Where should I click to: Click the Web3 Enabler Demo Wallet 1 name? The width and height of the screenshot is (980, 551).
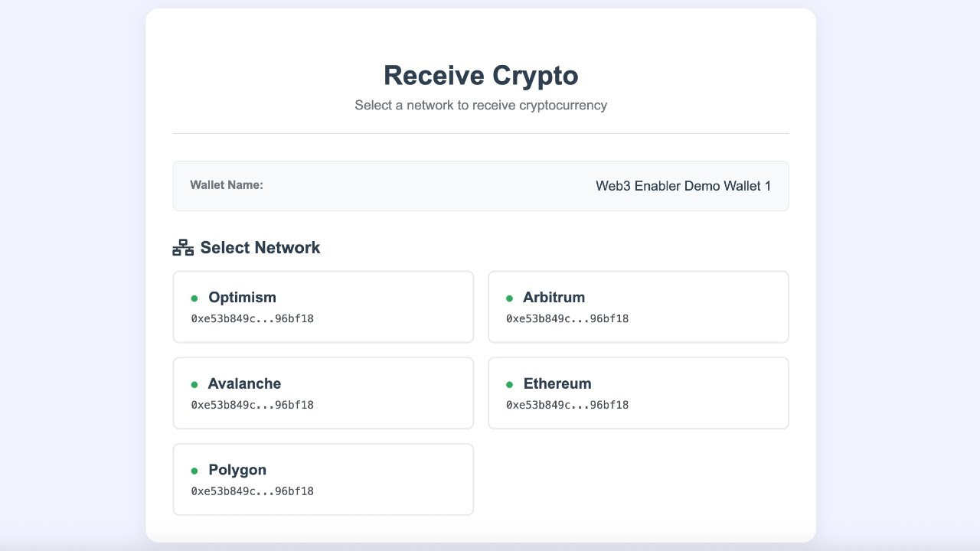click(683, 186)
